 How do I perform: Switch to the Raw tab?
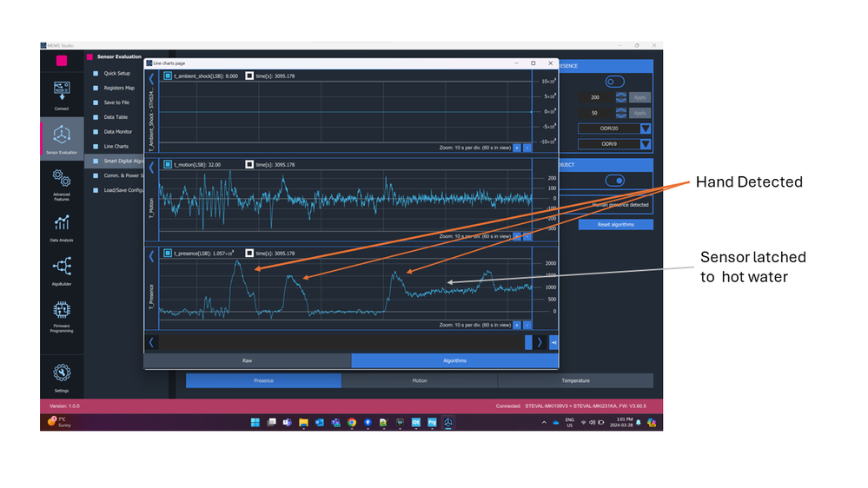click(248, 360)
